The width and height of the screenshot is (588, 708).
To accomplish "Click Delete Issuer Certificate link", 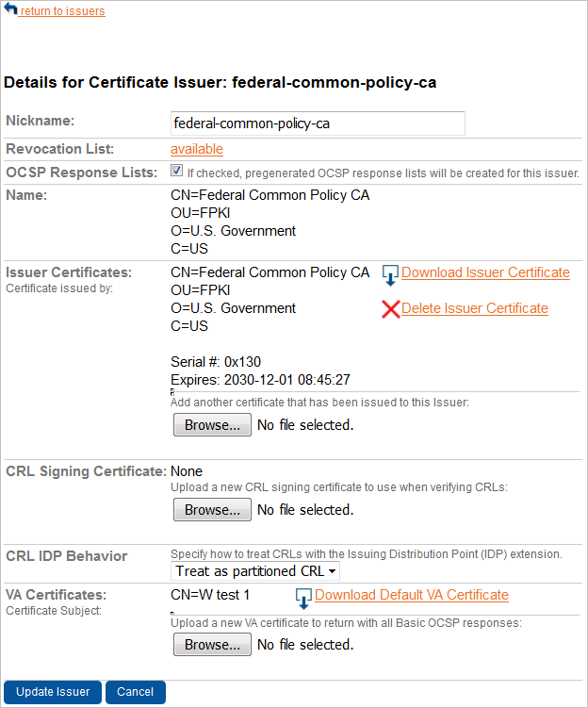I will (474, 308).
